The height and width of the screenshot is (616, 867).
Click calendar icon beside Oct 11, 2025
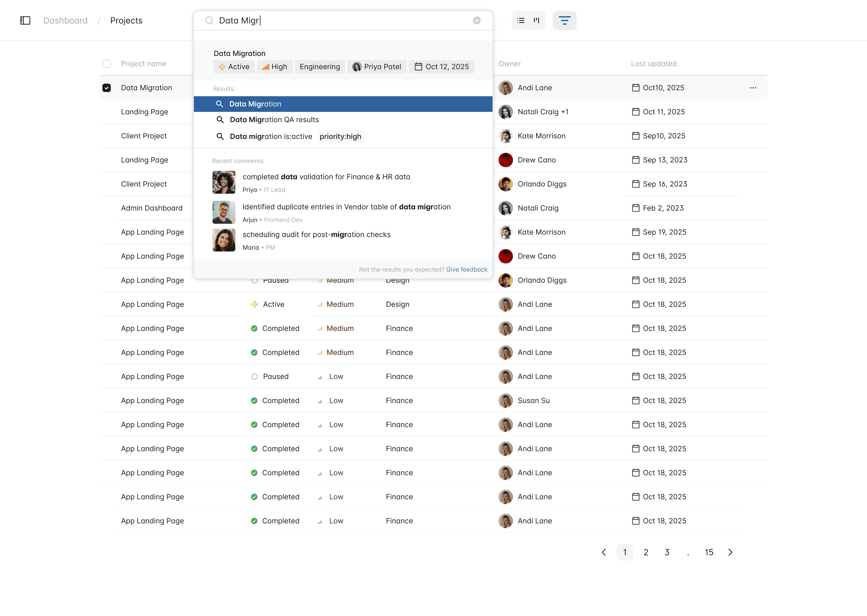click(x=635, y=112)
